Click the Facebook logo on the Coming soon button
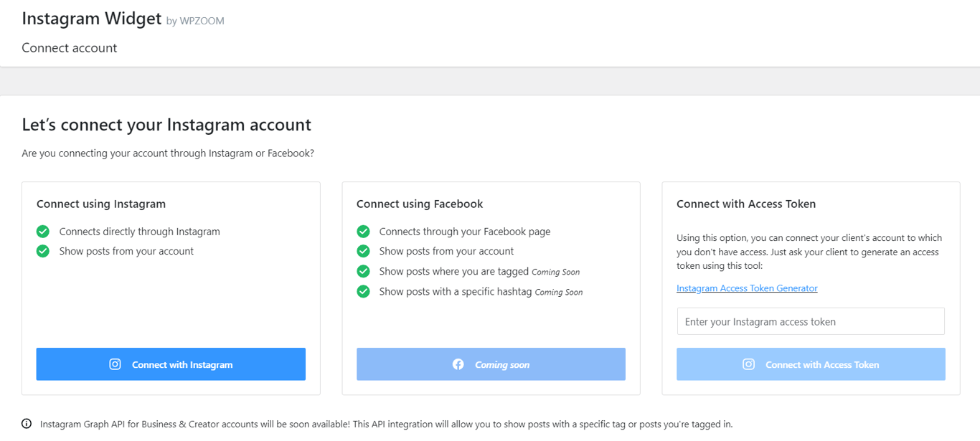This screenshot has width=980, height=441. 458,364
